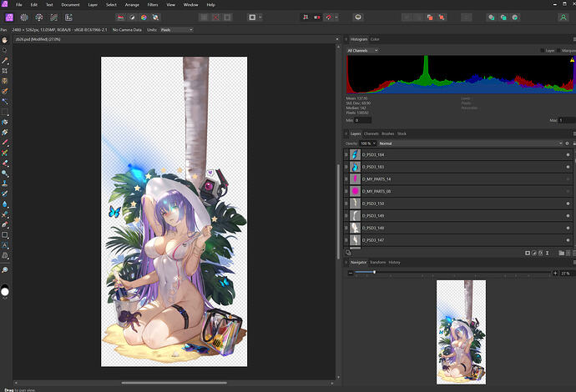Enable the histogram Marquee checkbox
The width and height of the screenshot is (576, 392).
558,51
